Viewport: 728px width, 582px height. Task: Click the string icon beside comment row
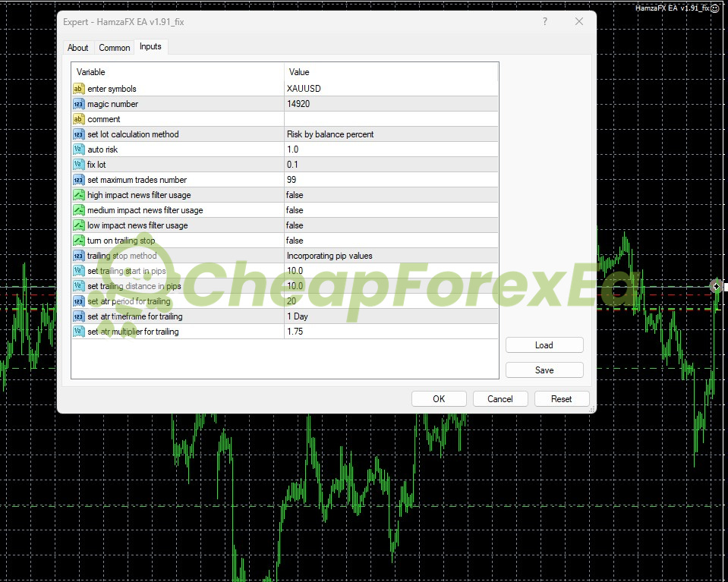pyautogui.click(x=78, y=119)
